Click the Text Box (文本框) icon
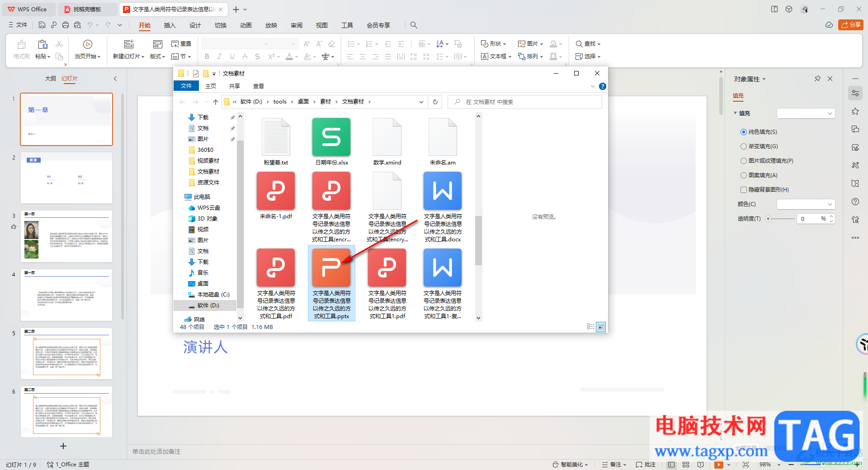Viewport: 868px width, 470px height. pyautogui.click(x=485, y=56)
